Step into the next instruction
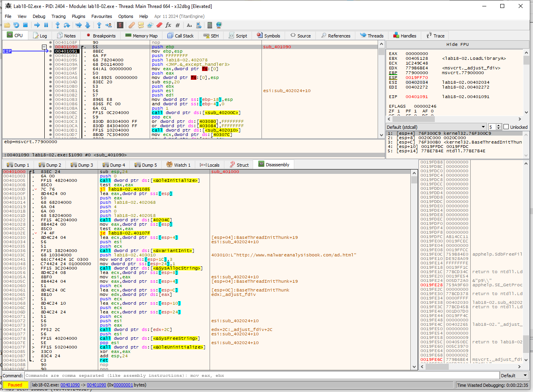The width and height of the screenshot is (533, 392). click(58, 25)
